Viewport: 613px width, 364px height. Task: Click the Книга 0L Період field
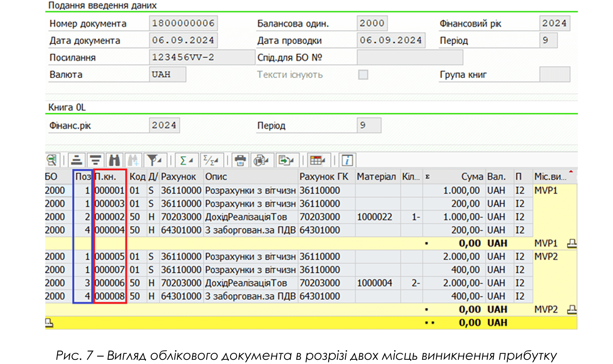point(369,125)
